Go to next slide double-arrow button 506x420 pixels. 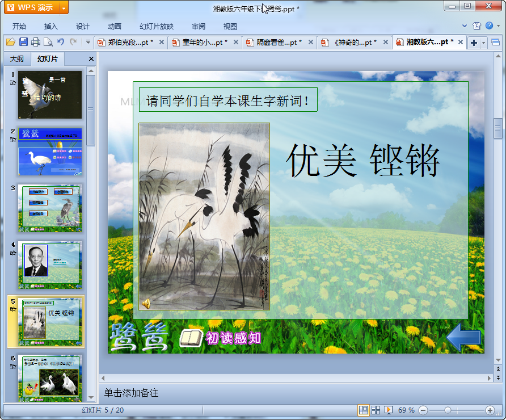click(498, 377)
